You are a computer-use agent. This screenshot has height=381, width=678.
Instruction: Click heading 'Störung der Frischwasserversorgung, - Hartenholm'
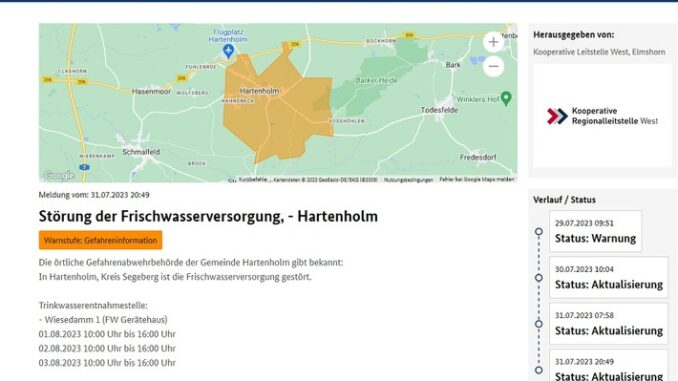[208, 216]
